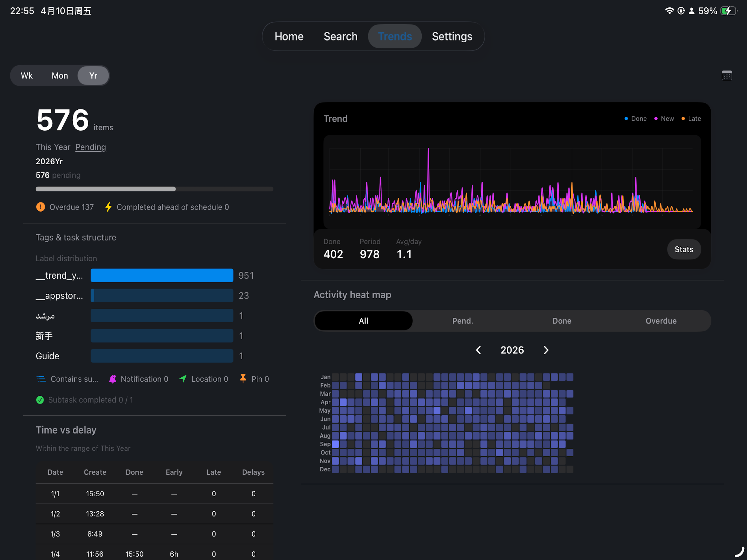This screenshot has height=560, width=747.
Task: Tap the user profile status icon
Action: (691, 11)
